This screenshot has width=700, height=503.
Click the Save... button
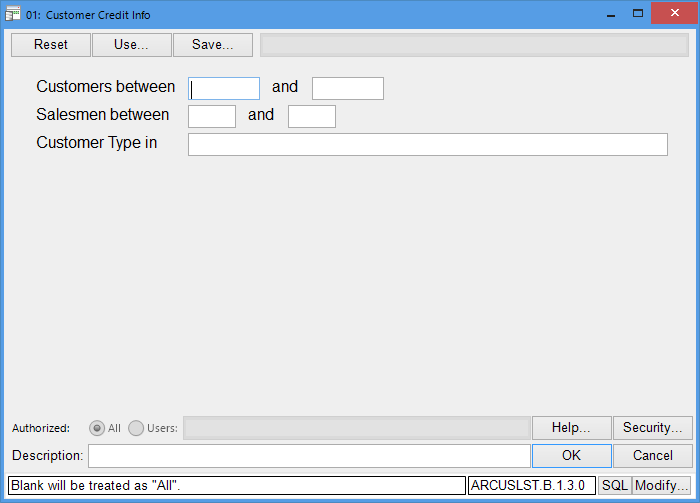tap(212, 45)
